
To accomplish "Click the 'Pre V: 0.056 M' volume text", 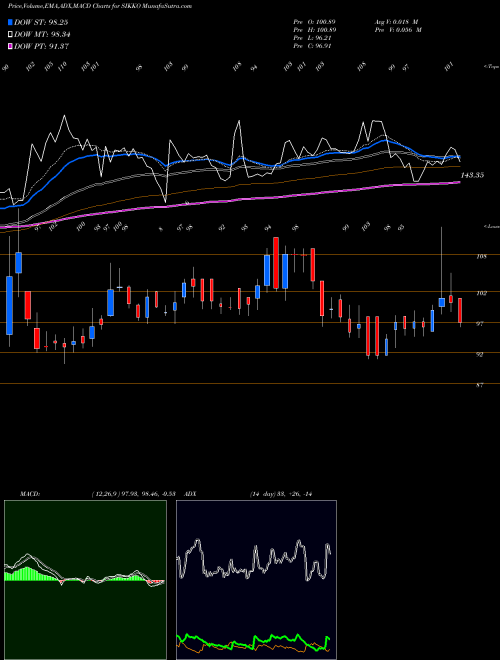I will pyautogui.click(x=398, y=30).
